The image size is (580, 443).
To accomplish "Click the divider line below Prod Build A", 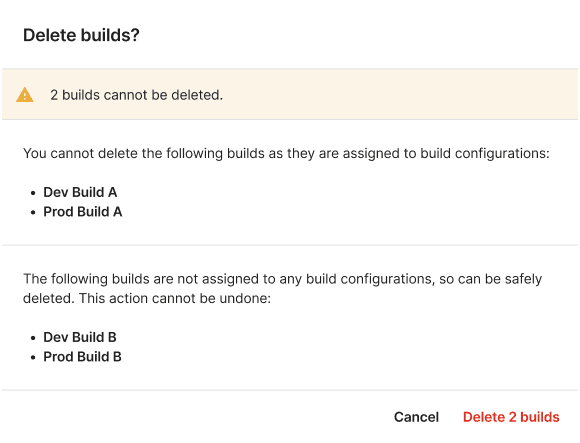I will (x=290, y=245).
